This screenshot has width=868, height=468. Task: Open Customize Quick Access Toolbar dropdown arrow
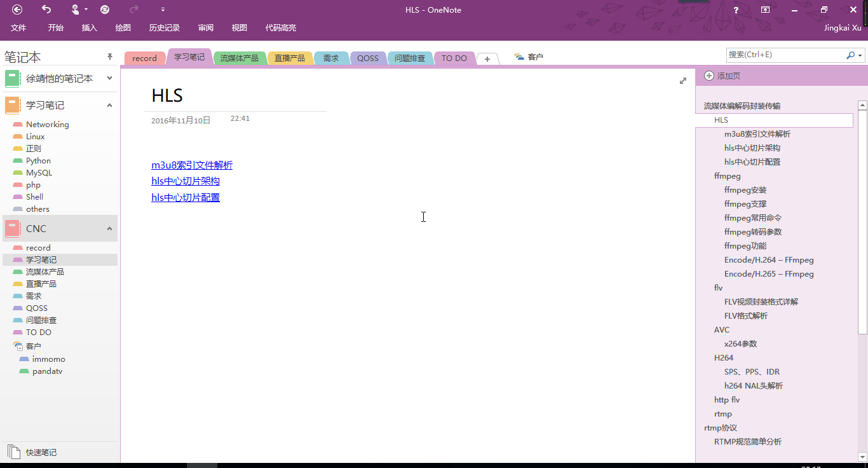click(163, 10)
